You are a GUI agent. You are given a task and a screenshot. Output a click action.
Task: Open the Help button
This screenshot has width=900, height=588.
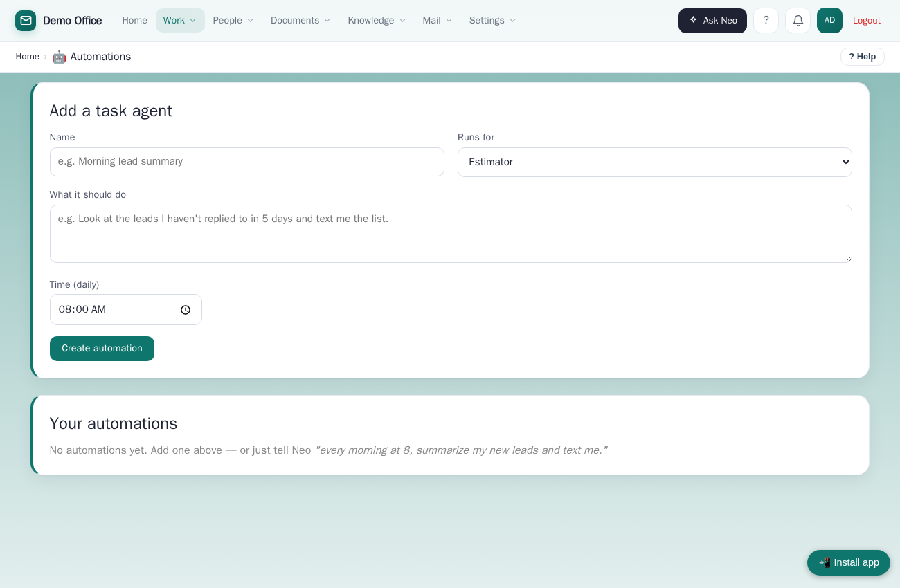(x=862, y=57)
